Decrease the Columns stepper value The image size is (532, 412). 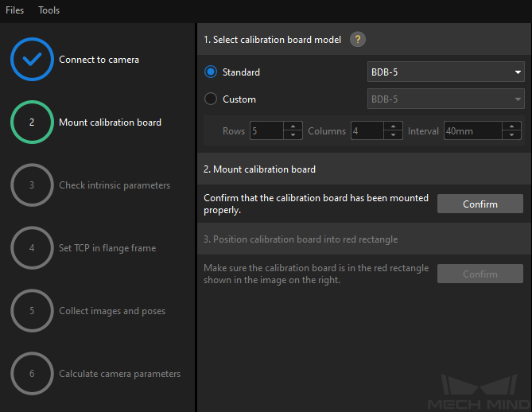point(393,135)
